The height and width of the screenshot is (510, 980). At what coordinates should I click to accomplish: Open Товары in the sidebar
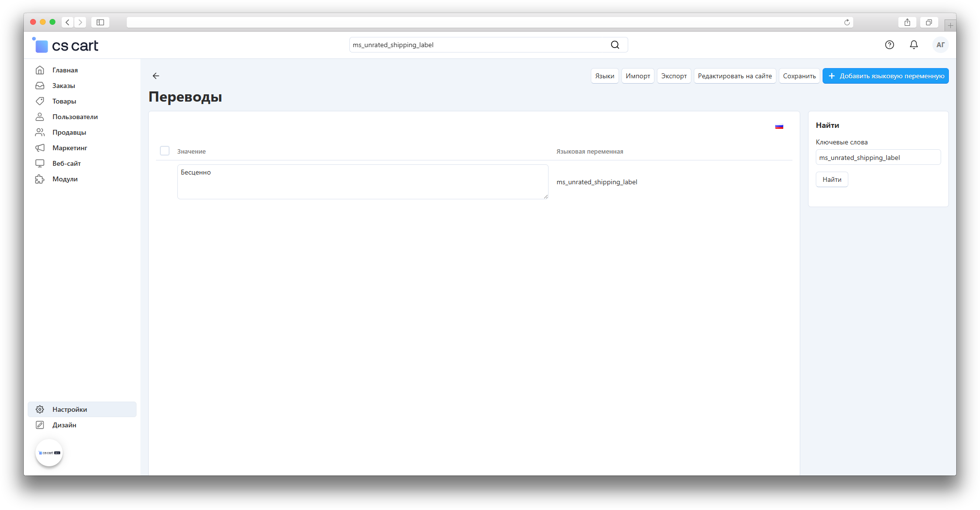pos(64,101)
